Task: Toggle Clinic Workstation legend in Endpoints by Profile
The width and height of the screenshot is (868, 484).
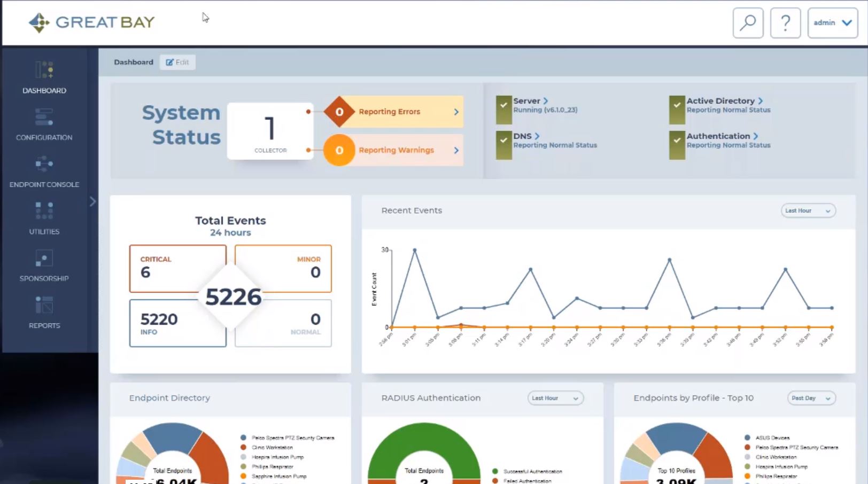Action: tap(771, 457)
